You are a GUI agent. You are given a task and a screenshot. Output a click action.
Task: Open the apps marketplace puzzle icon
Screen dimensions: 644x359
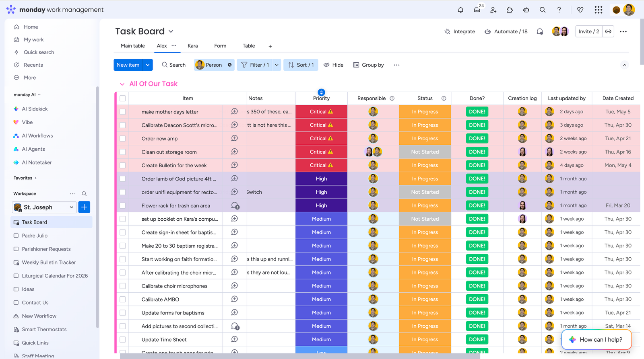(510, 10)
